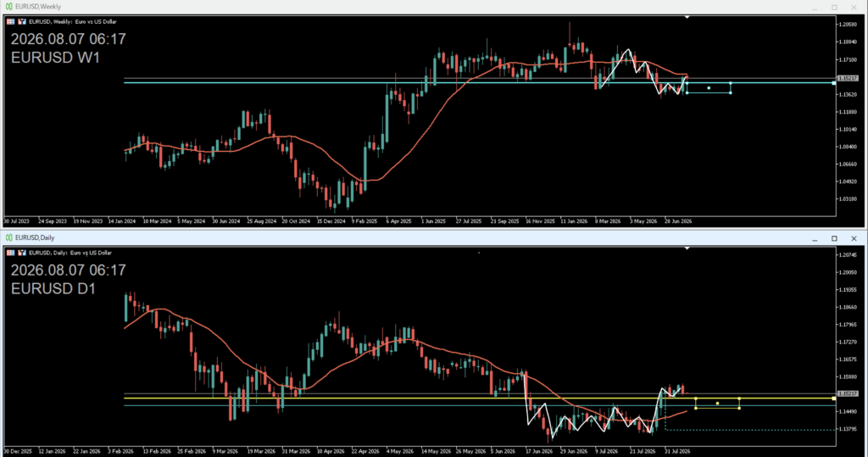The height and width of the screenshot is (457, 868).
Task: Click the cyan horizontal line's right-edge handle on Weekly
Action: click(x=834, y=83)
